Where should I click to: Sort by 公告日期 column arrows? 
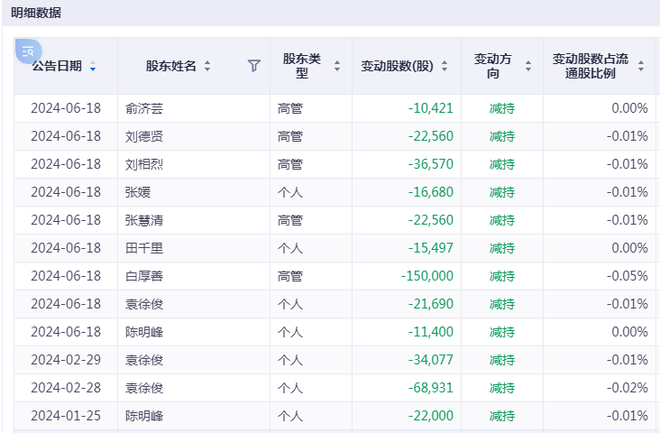point(93,67)
